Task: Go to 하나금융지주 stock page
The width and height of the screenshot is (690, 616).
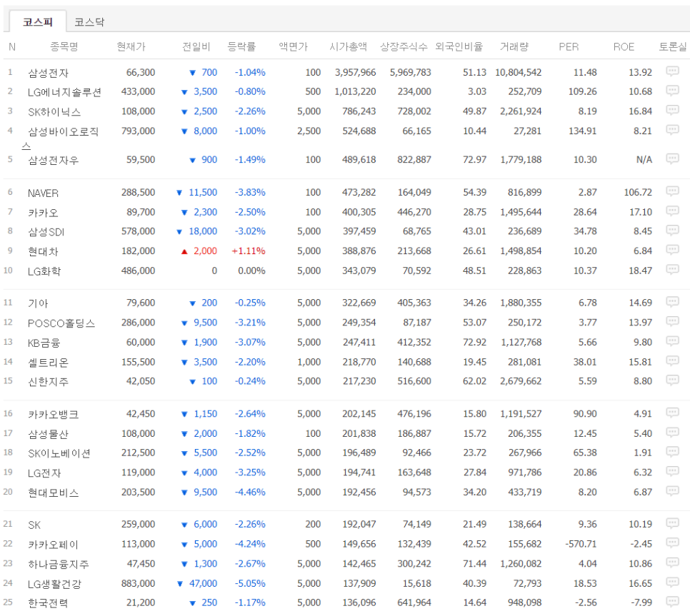Action: (59, 564)
